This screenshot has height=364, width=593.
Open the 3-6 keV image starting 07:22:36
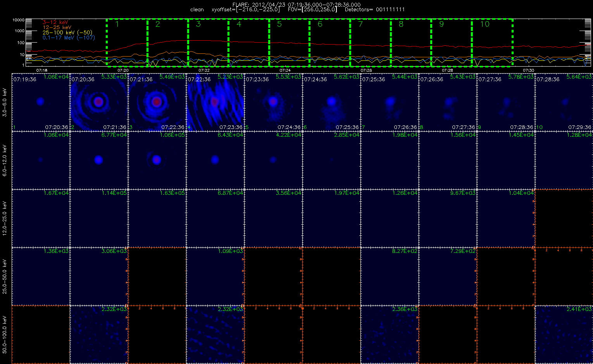215,102
